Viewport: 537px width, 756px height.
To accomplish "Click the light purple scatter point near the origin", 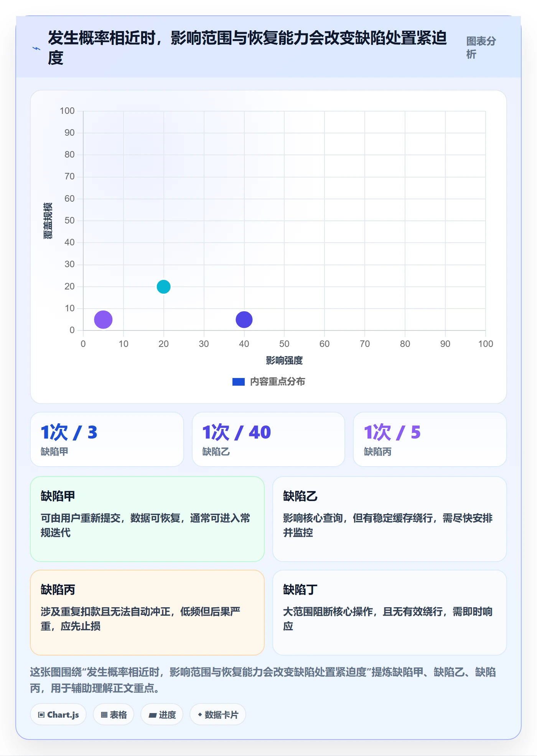I will [103, 319].
